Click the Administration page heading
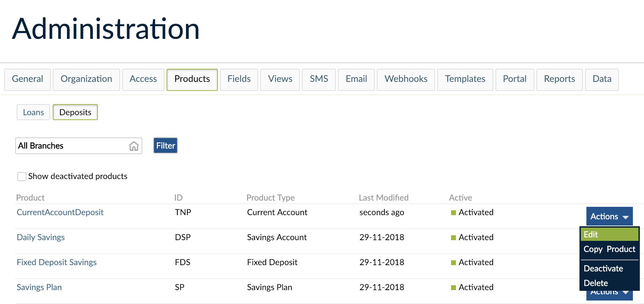Screen dimensions: 644x304 [x=106, y=29]
